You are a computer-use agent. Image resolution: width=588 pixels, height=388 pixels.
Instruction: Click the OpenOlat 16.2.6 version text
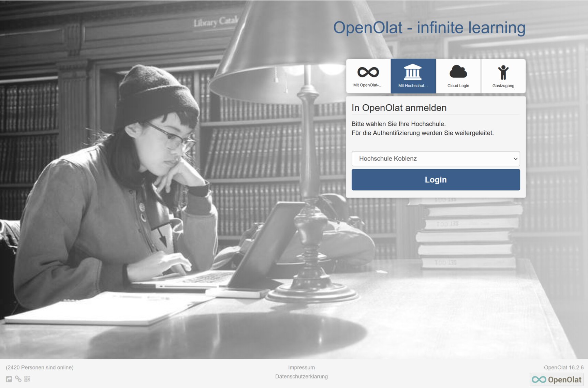coord(563,368)
